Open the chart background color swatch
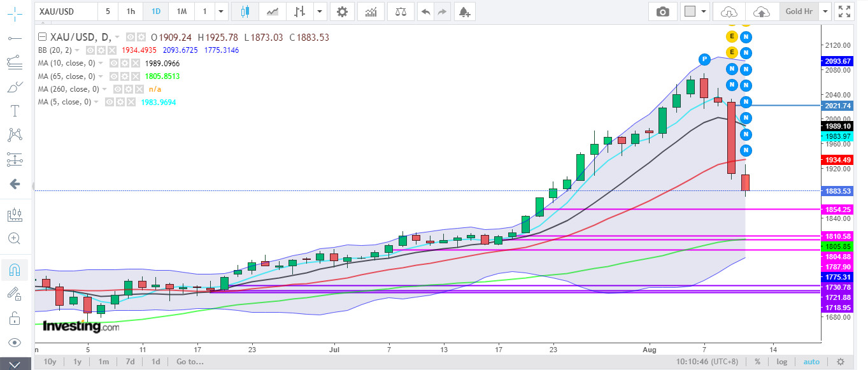This screenshot has height=370, width=868. coord(689,11)
